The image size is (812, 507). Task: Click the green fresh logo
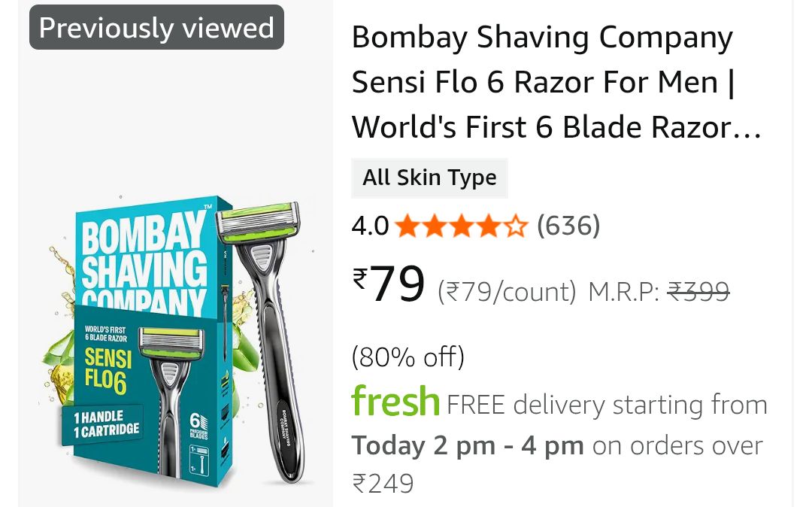coord(395,402)
